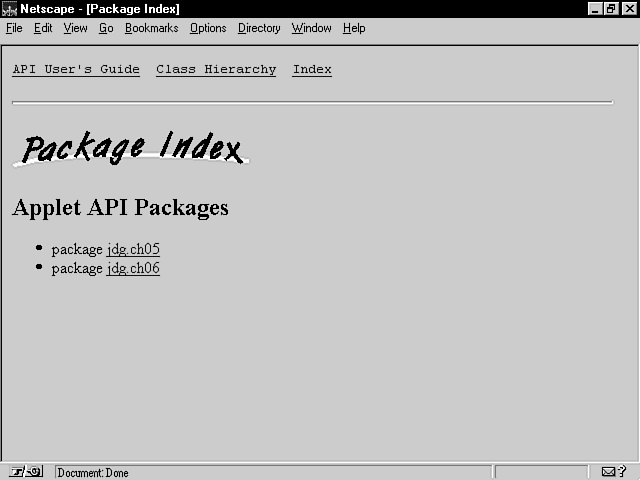The width and height of the screenshot is (640, 480).
Task: Open the File menu
Action: click(x=14, y=28)
